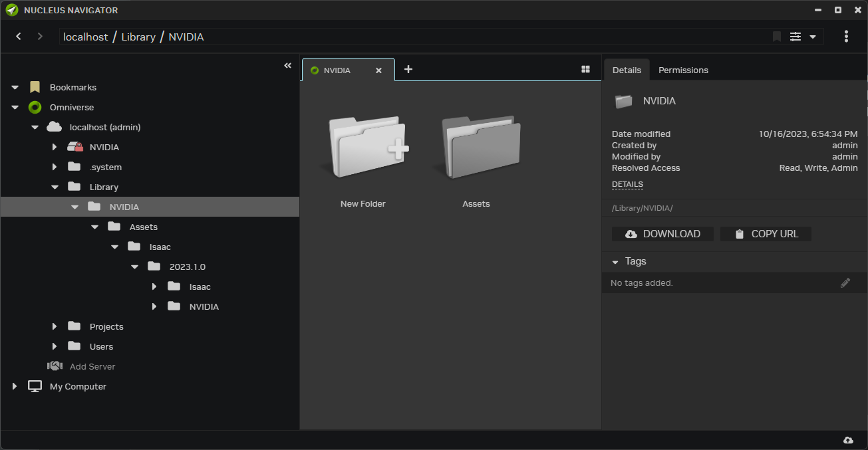Click the localhost cloud icon
868x450 pixels.
pyautogui.click(x=55, y=126)
